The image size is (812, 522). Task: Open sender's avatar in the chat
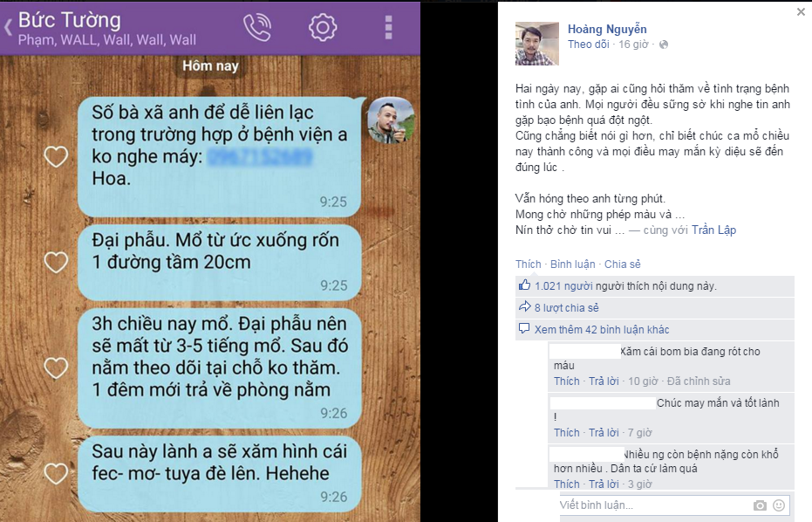coord(391,120)
